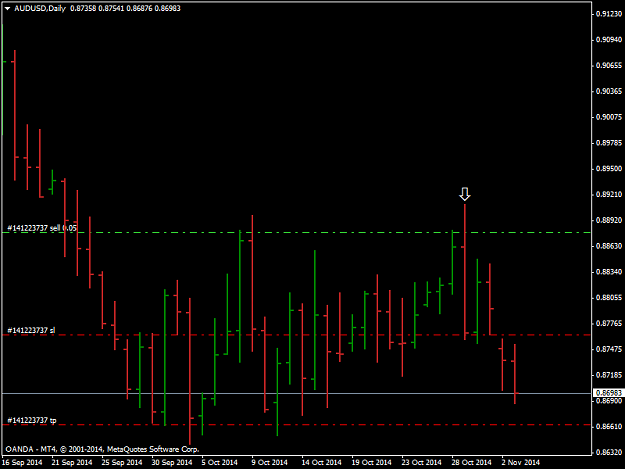Screen dimensions: 625x469
Task: Click the OANDA - MT4 copyright text
Action: tap(102, 449)
